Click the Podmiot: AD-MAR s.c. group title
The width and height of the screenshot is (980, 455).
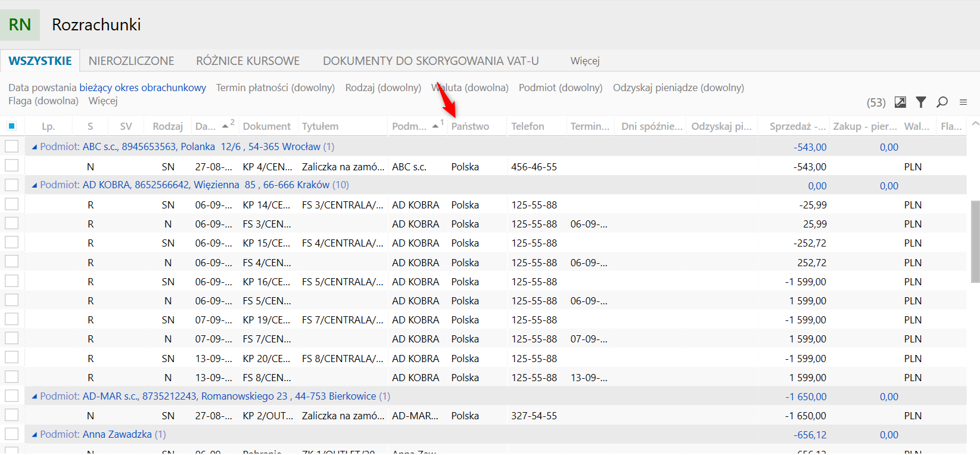click(215, 396)
